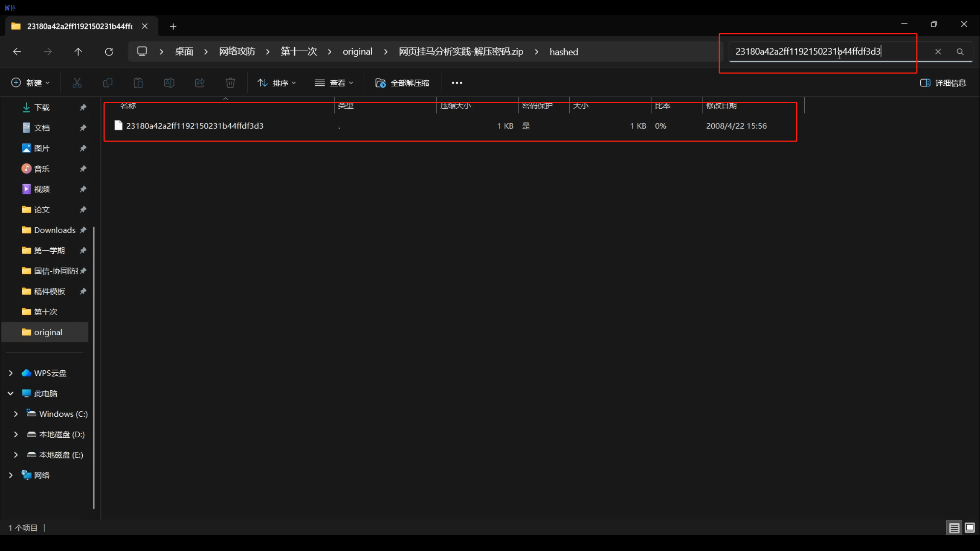Go up one folder level arrow
Viewport: 980px width, 551px height.
point(78,52)
